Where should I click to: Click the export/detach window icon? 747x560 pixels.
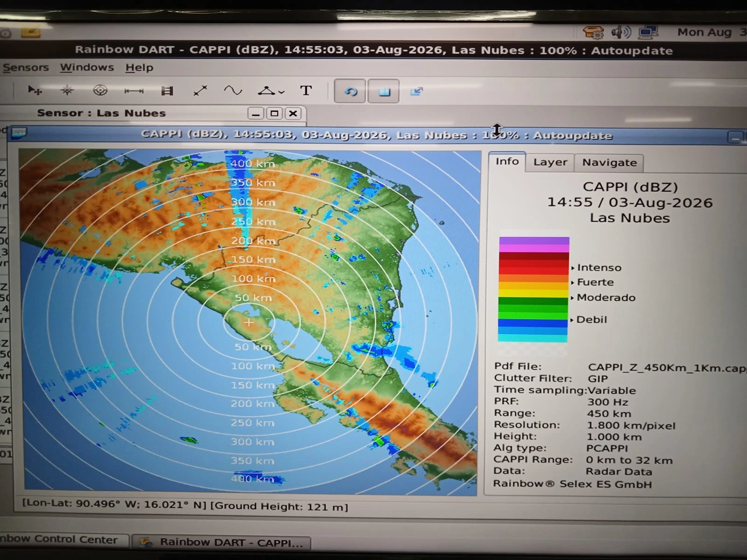click(416, 91)
